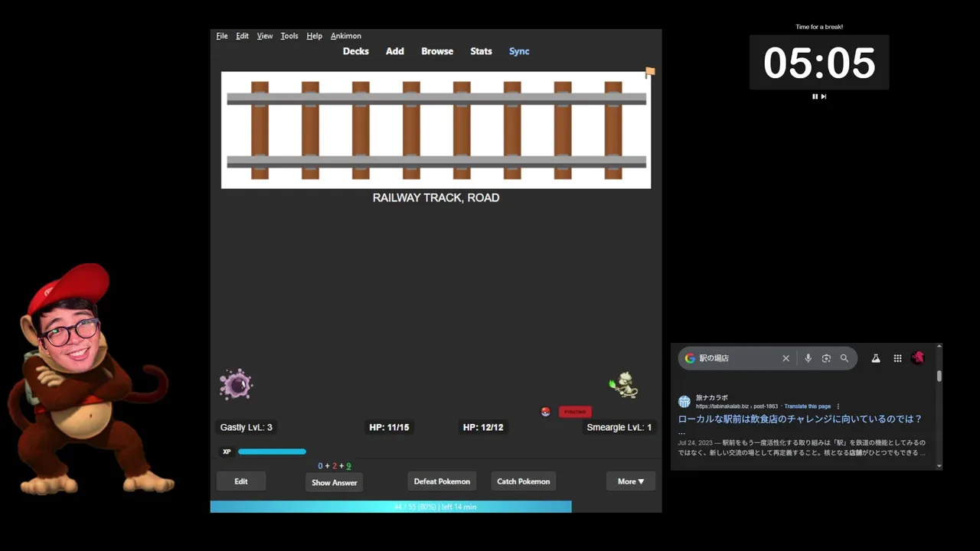Click scrollbar down arrow in browser
Screen dimensions: 980x551
pyautogui.click(x=939, y=465)
